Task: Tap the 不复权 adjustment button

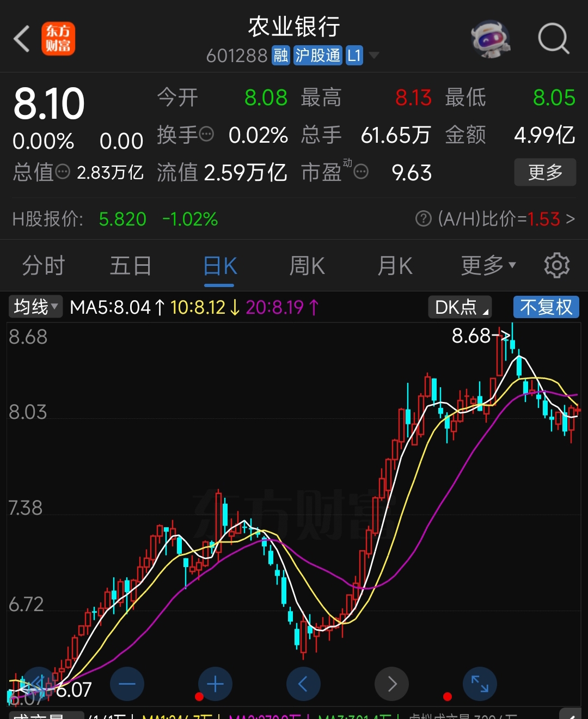Action: (546, 307)
